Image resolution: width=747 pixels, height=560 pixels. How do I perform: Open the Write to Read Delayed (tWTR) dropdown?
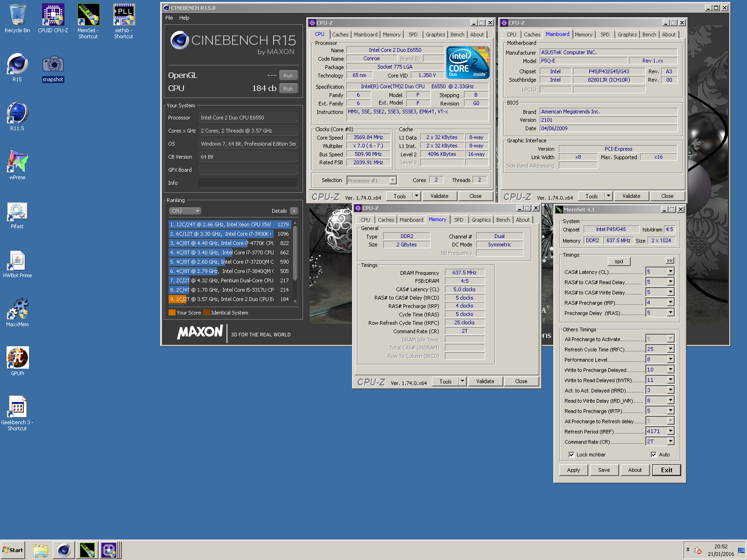[671, 380]
